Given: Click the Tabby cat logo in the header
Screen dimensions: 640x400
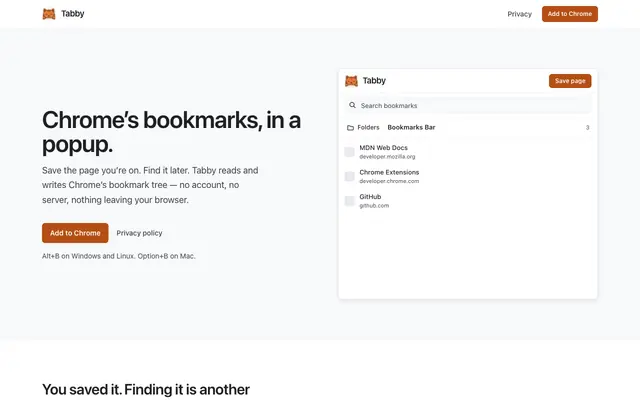Looking at the screenshot, I should tap(49, 14).
